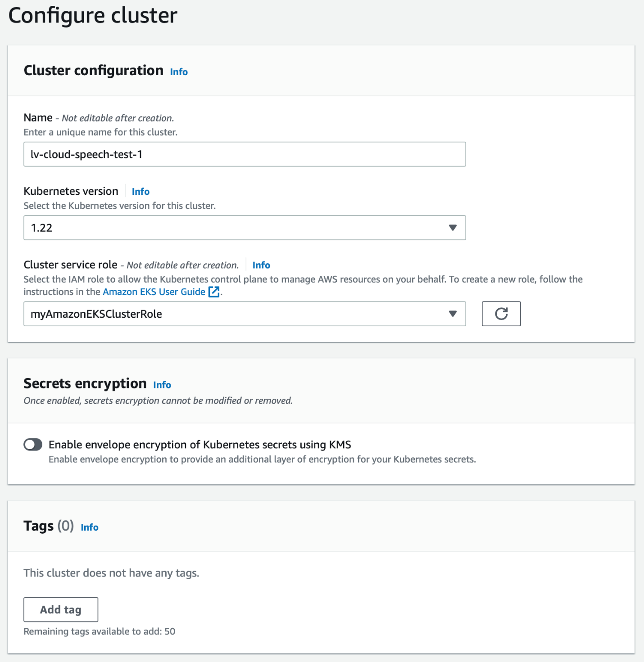The width and height of the screenshot is (644, 662).
Task: Open Info link beside Tags heading
Action: (90, 527)
